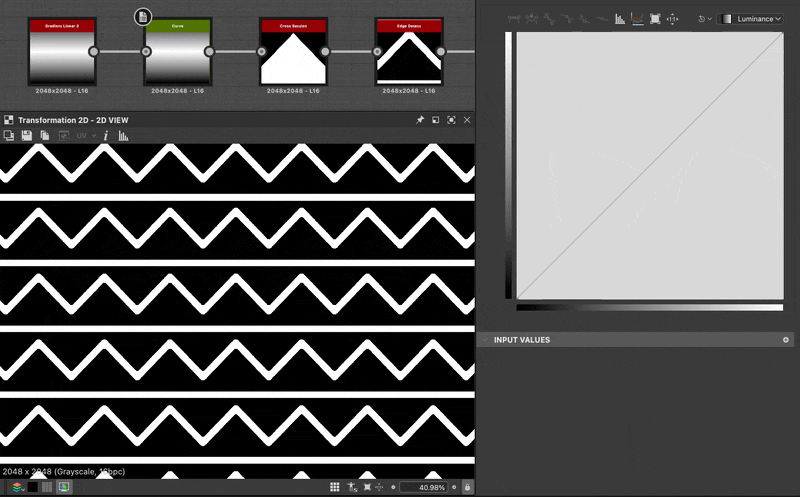This screenshot has width=800, height=497.
Task: Open the reset curve dropdown
Action: [705, 19]
